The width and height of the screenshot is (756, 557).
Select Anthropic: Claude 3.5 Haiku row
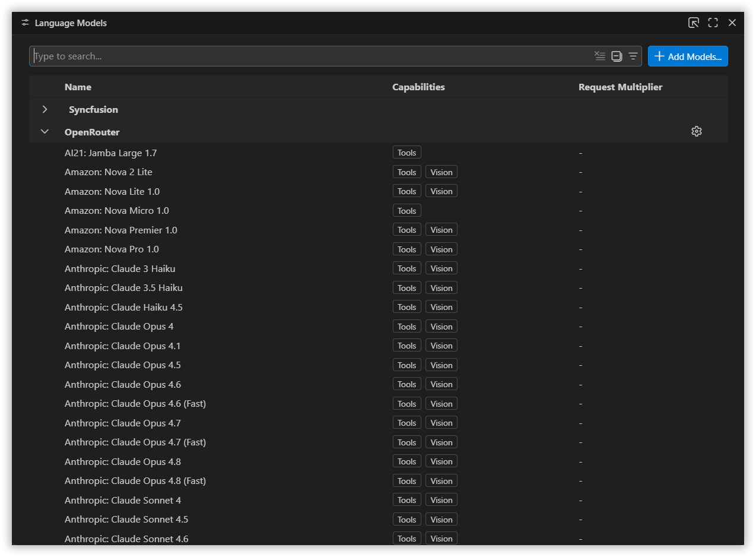pos(379,288)
